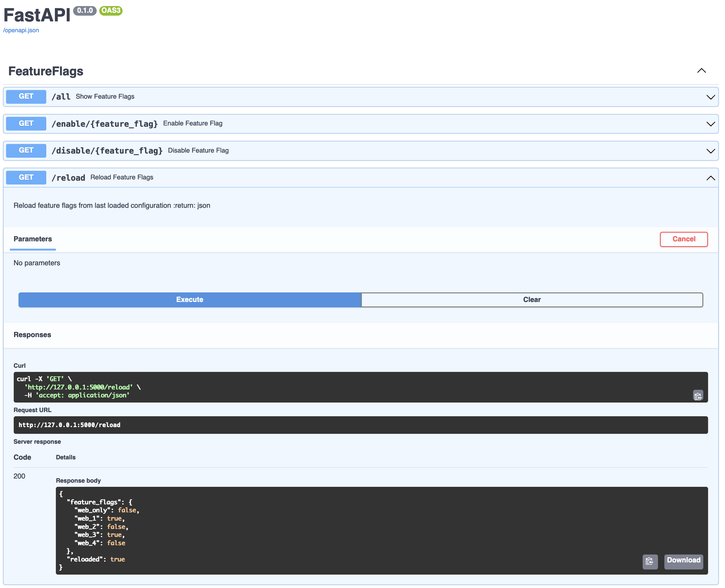Click the 'Show Feature Flags' summary

click(105, 96)
